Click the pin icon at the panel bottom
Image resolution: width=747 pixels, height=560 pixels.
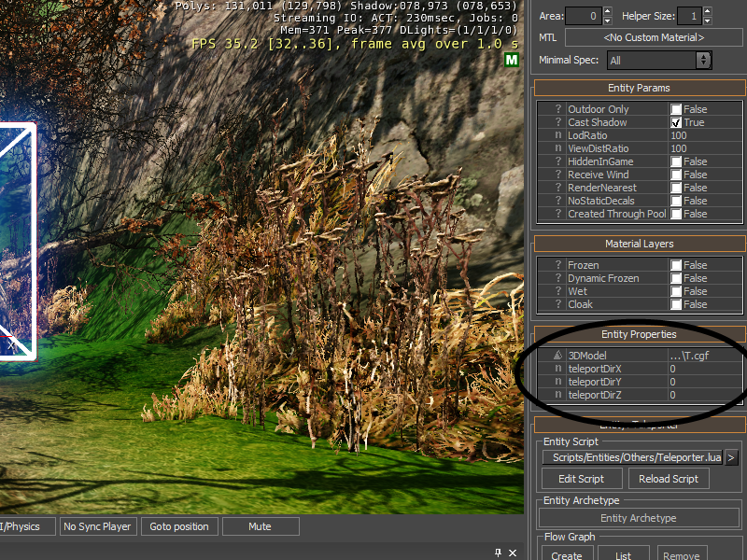[x=500, y=553]
